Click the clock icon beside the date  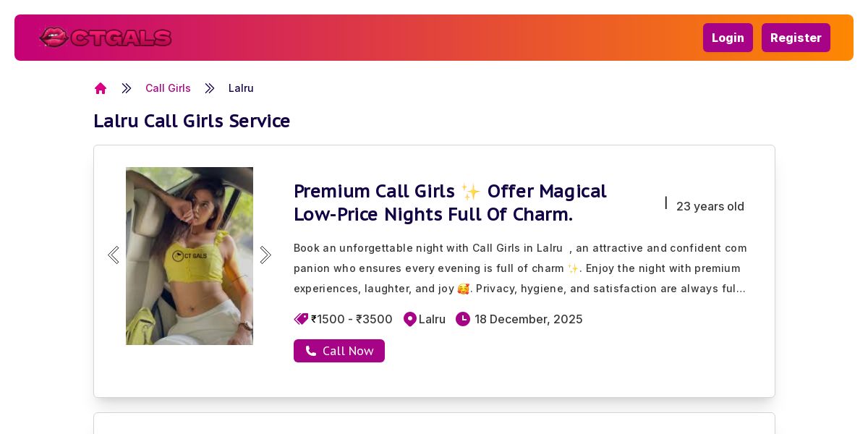[x=463, y=319]
